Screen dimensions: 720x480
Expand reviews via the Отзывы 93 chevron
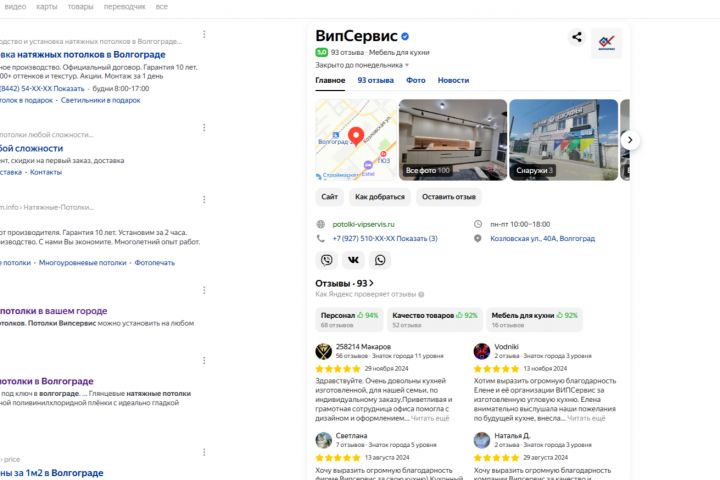(x=371, y=283)
